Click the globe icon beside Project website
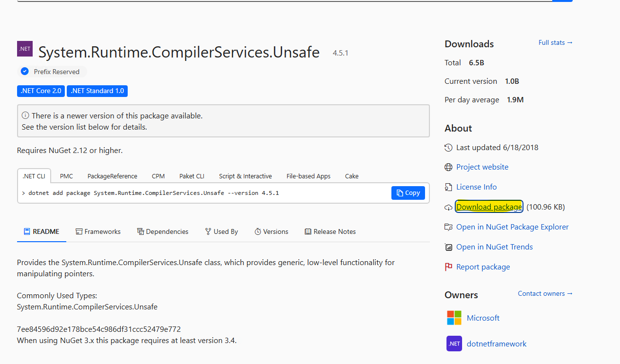Image resolution: width=620 pixels, height=364 pixels. point(448,167)
